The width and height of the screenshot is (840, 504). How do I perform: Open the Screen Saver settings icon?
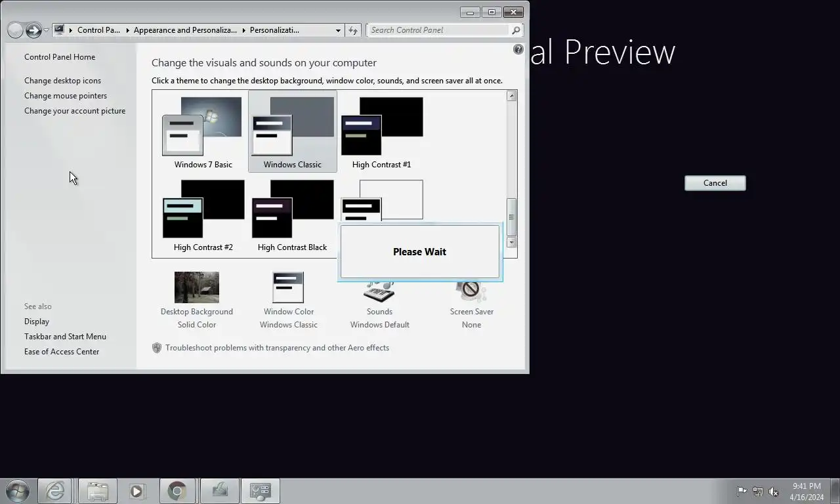[x=471, y=292]
